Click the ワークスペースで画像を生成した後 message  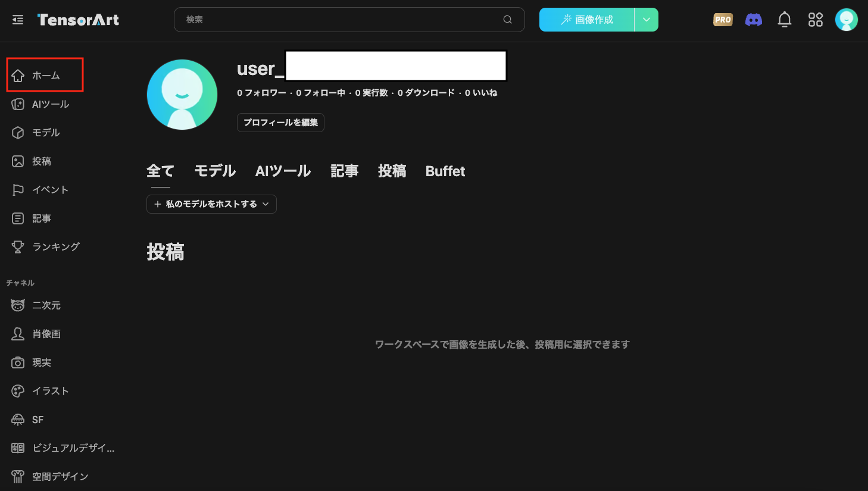coord(502,345)
